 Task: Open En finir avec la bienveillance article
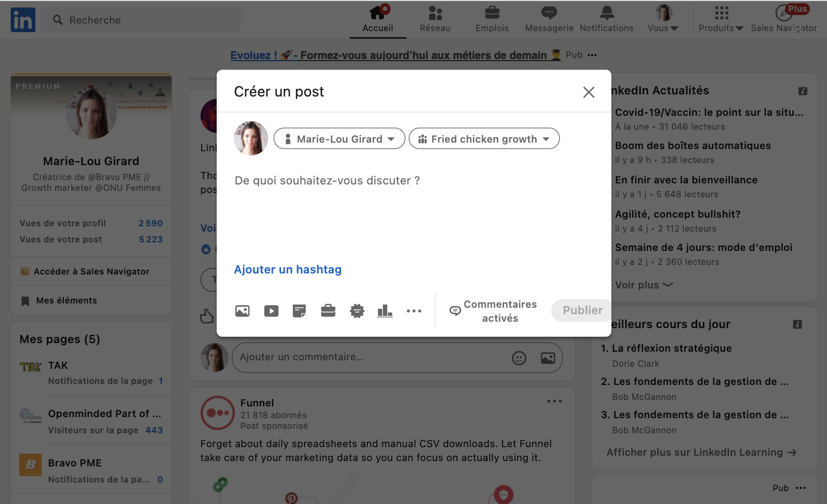[x=686, y=180]
